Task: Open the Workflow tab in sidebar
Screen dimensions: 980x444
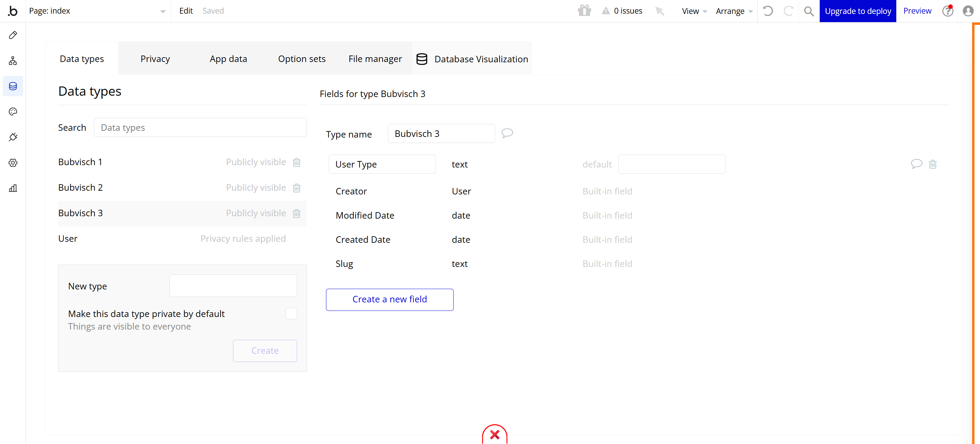Action: pos(13,61)
